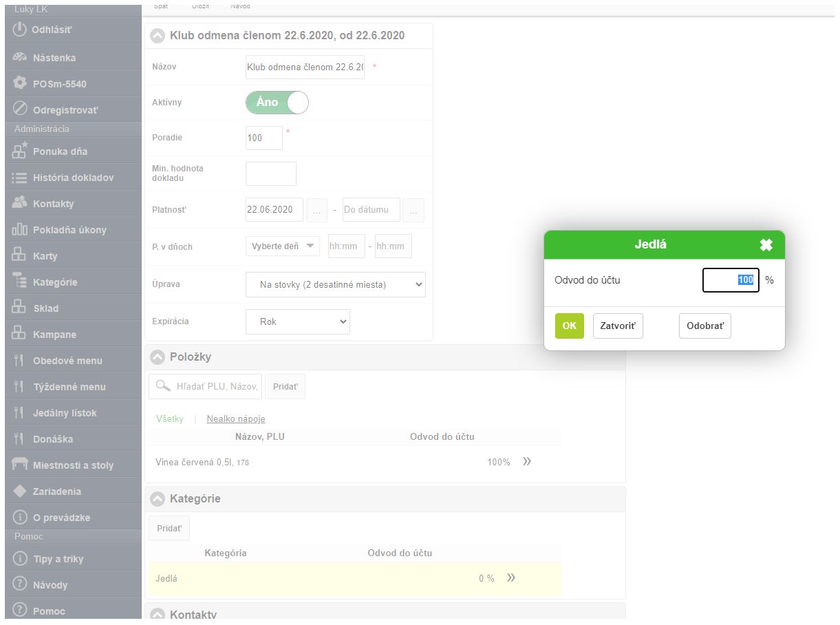Open Kontakty people icon in sidebar

(x=20, y=203)
